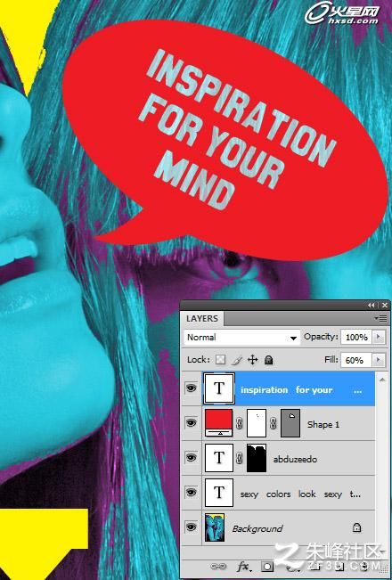Select the layer named Background
This screenshot has height=580, width=392.
pyautogui.click(x=257, y=529)
